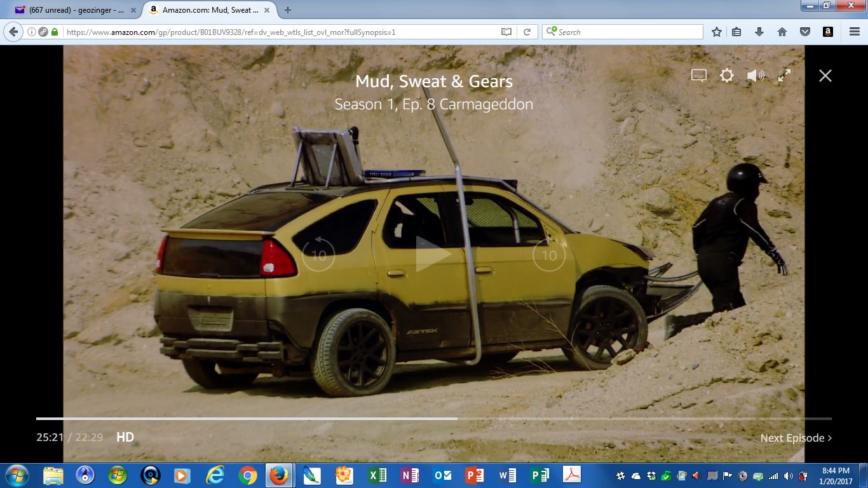The width and height of the screenshot is (868, 488).
Task: Open Excel from the taskbar
Action: point(377,475)
